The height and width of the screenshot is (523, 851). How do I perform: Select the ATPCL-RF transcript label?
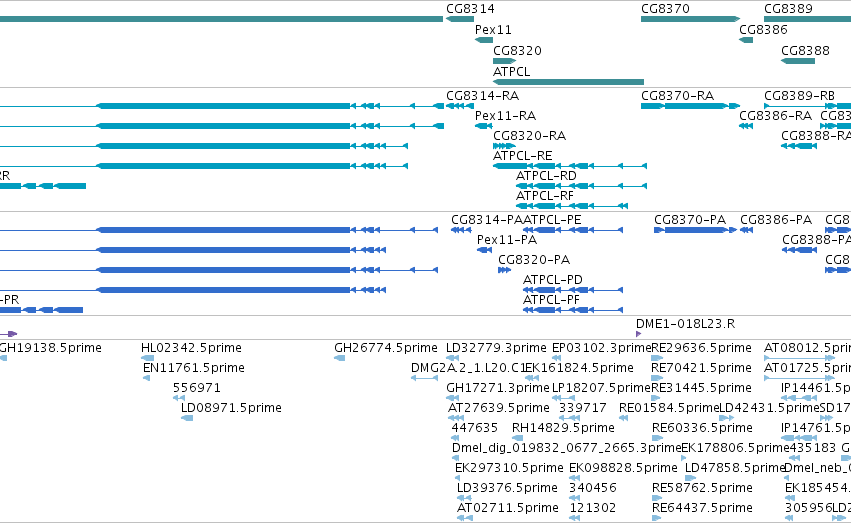pos(544,196)
